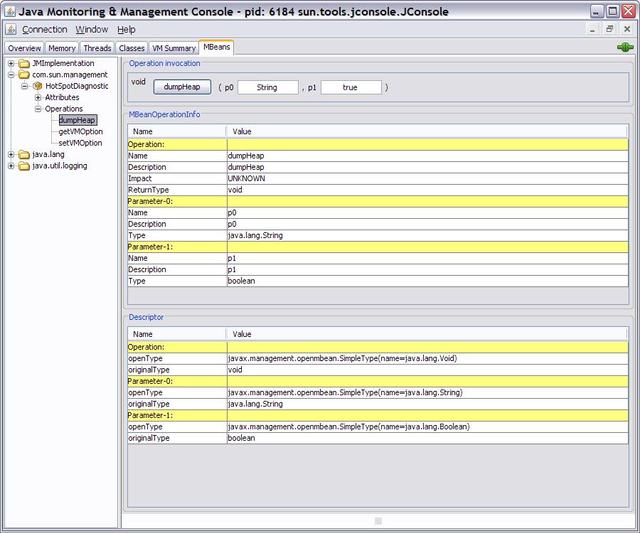
Task: Click the JMImplementation folder icon
Action: (x=24, y=64)
